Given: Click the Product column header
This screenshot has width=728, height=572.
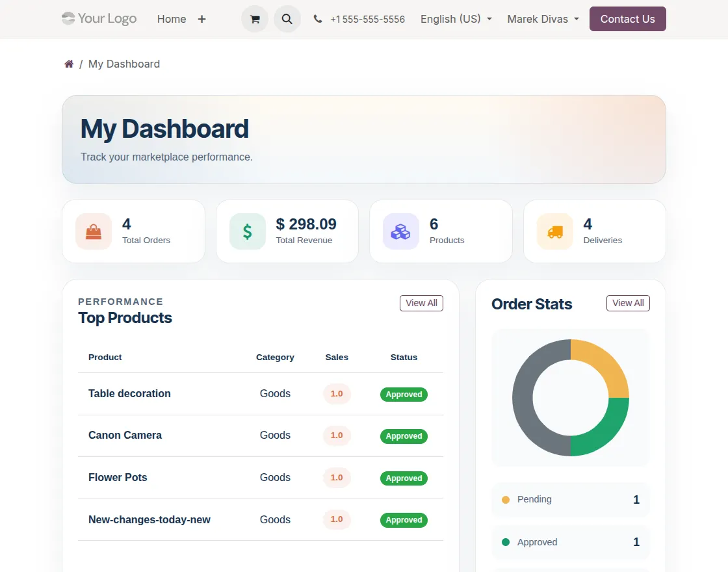Looking at the screenshot, I should pyautogui.click(x=105, y=357).
